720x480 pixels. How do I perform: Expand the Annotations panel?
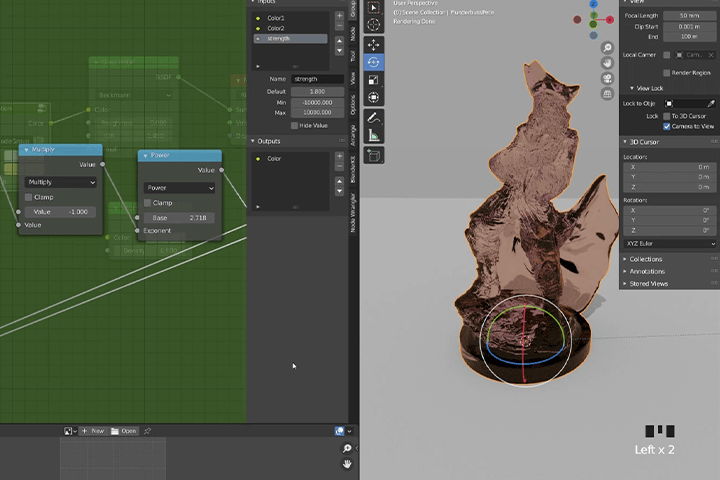tap(625, 271)
